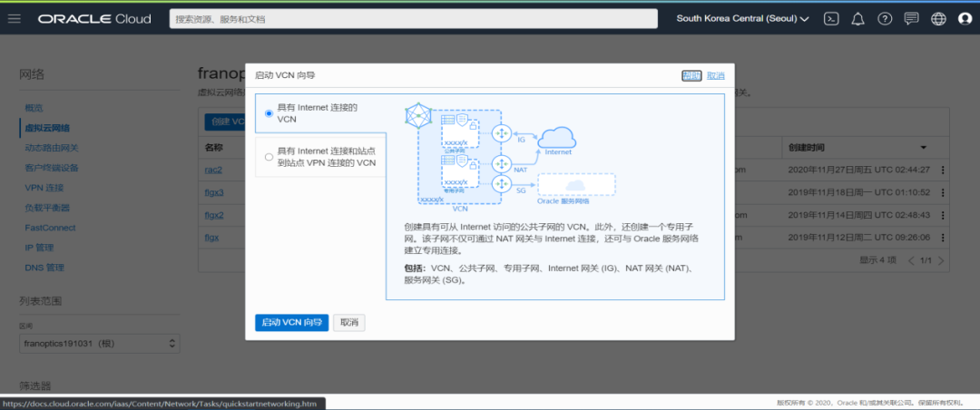Open FastConnect in the sidebar
The image size is (980, 410).
[50, 228]
